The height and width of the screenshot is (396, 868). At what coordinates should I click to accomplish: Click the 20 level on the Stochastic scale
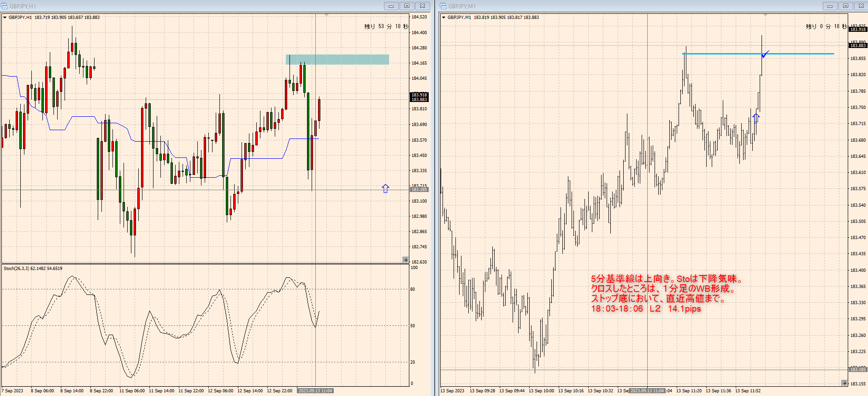pos(413,362)
